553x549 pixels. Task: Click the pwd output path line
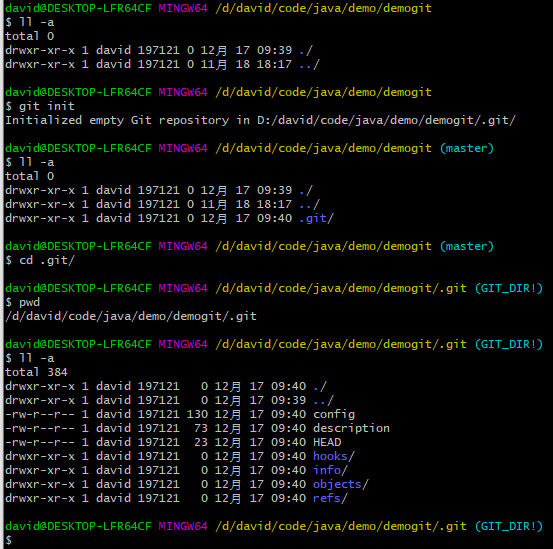[130, 316]
